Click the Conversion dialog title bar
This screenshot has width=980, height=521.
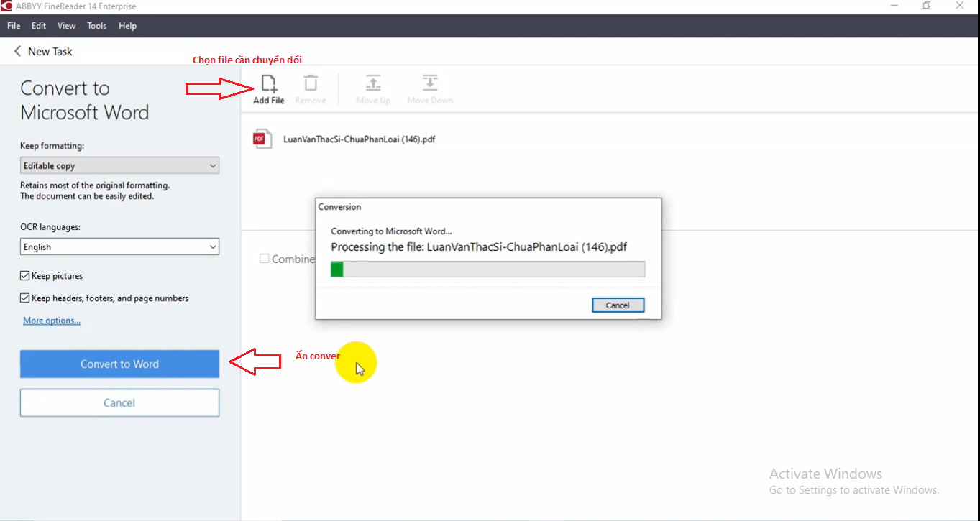tap(488, 207)
